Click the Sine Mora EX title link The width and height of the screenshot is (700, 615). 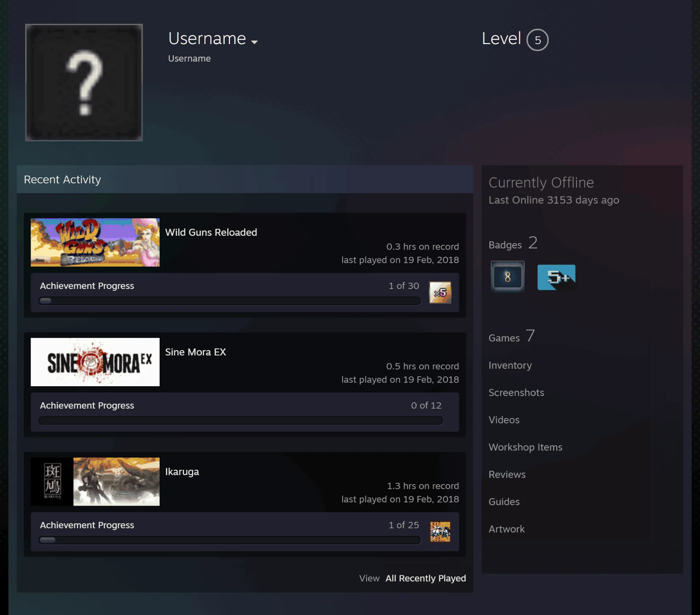pos(195,352)
